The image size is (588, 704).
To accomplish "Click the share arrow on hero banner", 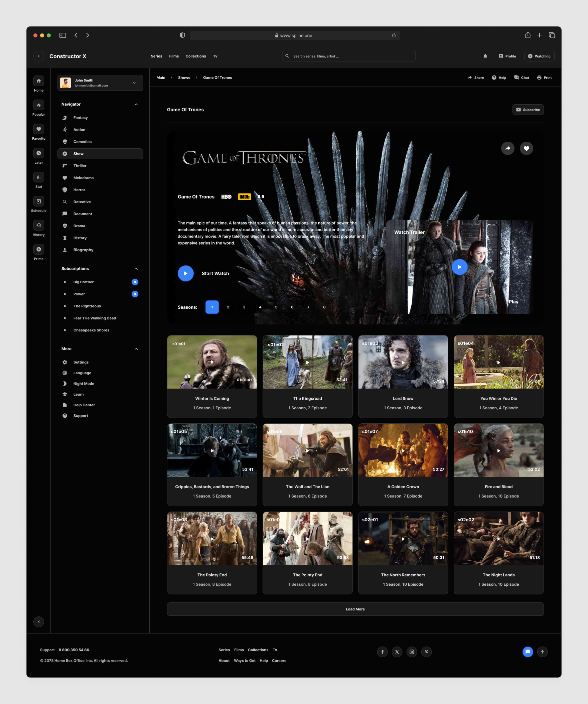I will (507, 148).
